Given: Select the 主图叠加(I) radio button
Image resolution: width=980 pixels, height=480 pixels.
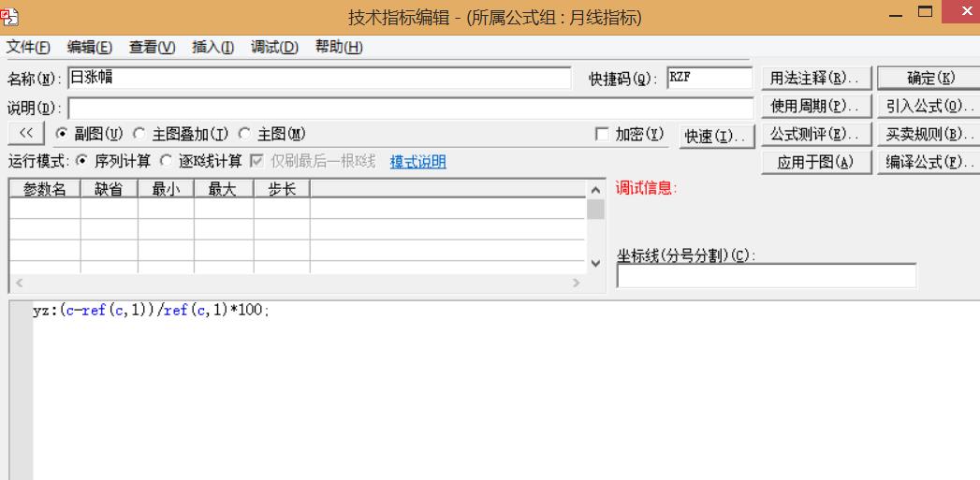Looking at the screenshot, I should point(139,134).
